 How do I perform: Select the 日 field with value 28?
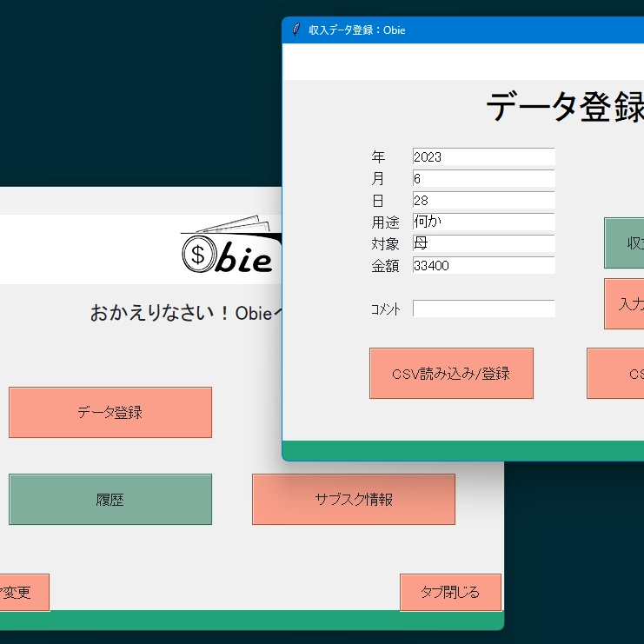[483, 200]
